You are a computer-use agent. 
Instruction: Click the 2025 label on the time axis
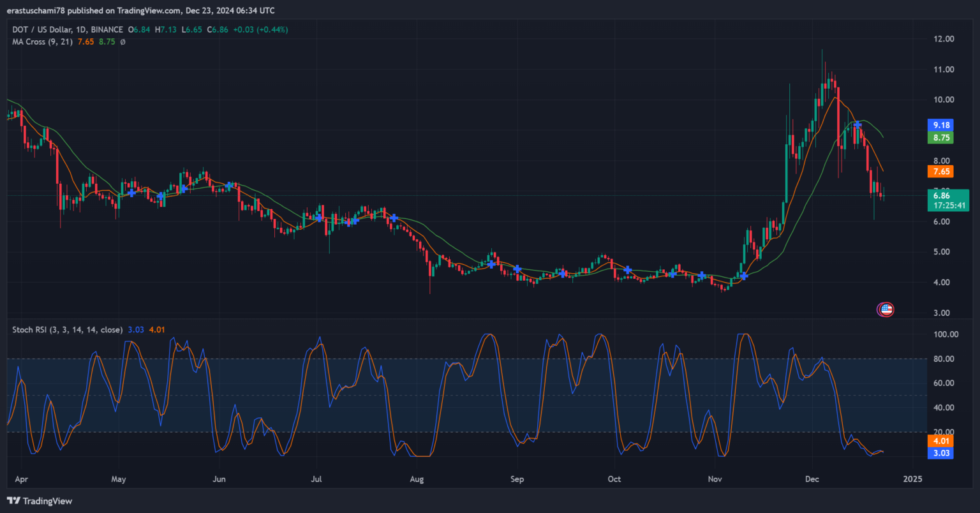click(912, 479)
